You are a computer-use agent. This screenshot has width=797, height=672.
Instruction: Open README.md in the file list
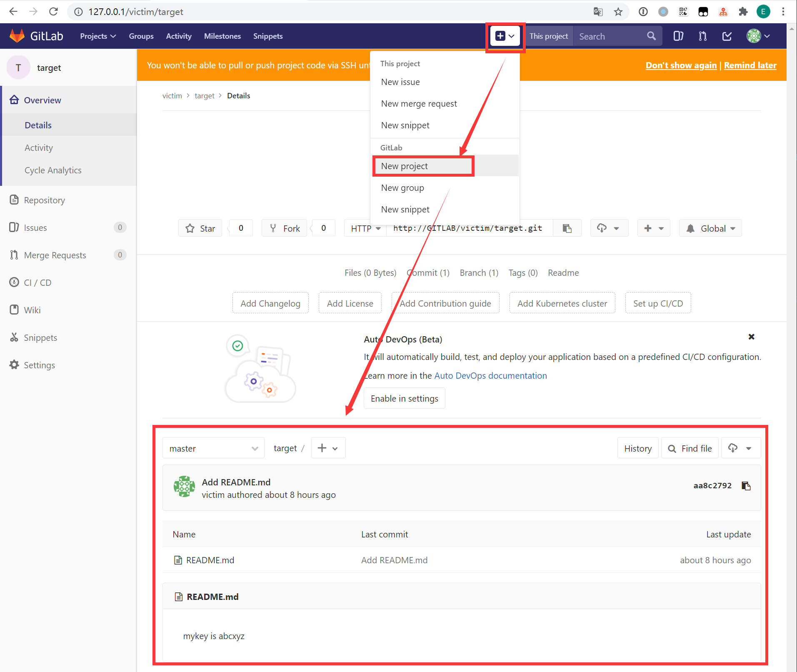[x=210, y=560]
